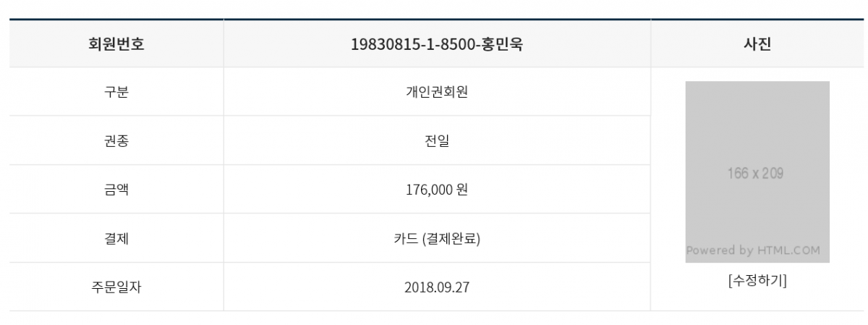Select the 권종 row label

click(x=116, y=141)
